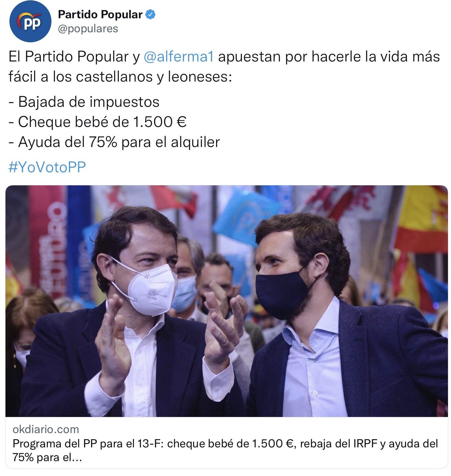Viewport: 451px width, 476px height.
Task: Click the truncated '75% para el…' headline line
Action: (47, 457)
